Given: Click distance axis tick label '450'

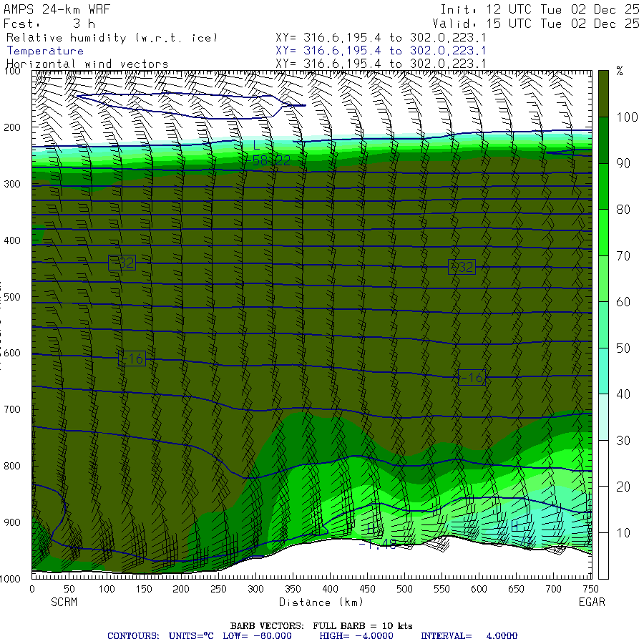Looking at the screenshot, I should pyautogui.click(x=367, y=589).
